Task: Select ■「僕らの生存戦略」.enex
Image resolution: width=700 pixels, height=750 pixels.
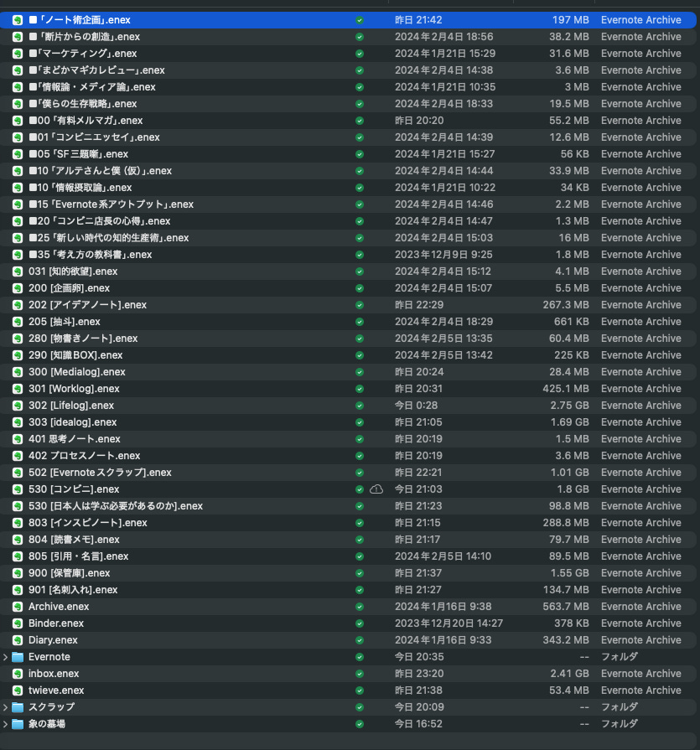Action: point(83,104)
